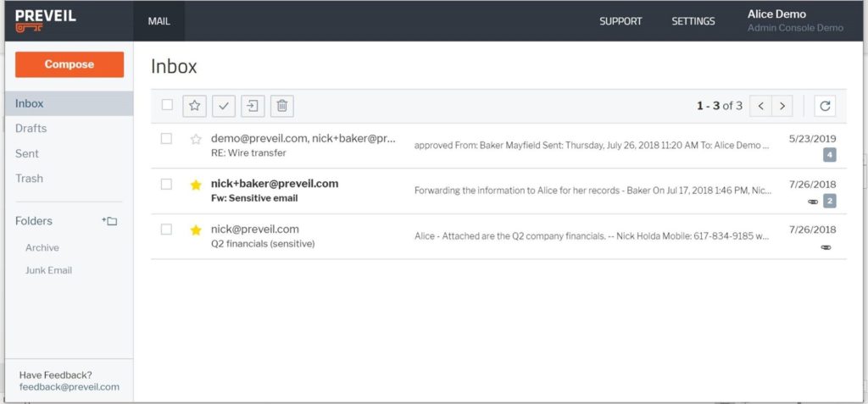Click the PreVeil logo

pos(46,20)
